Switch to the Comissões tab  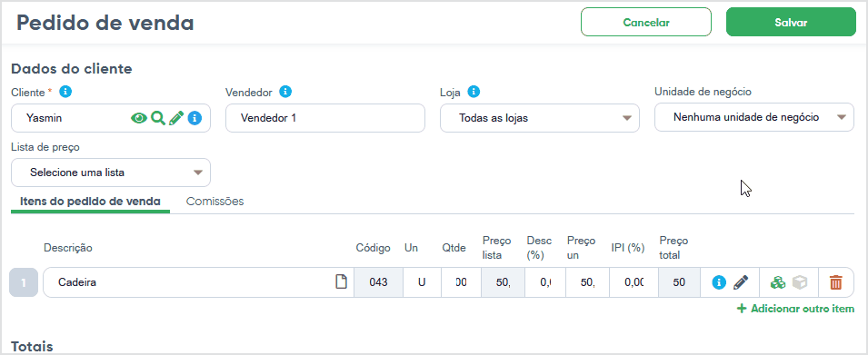point(215,202)
